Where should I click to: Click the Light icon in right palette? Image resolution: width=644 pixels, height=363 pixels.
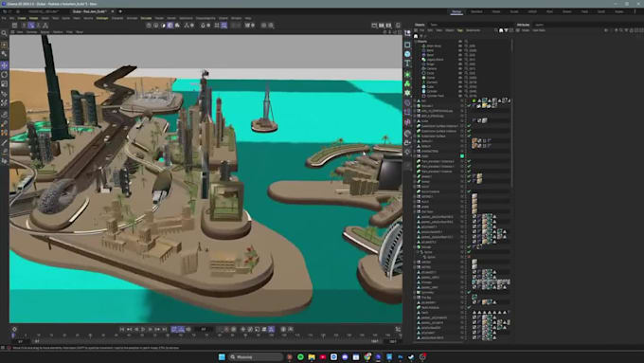(407, 152)
